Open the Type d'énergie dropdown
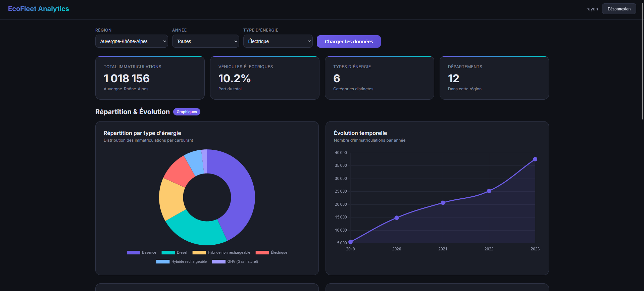 [278, 41]
